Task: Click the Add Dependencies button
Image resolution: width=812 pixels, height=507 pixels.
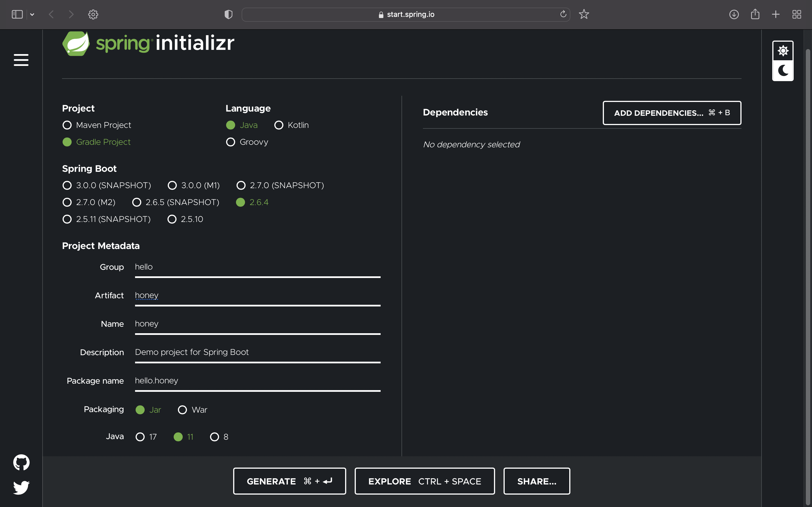Action: coord(672,113)
